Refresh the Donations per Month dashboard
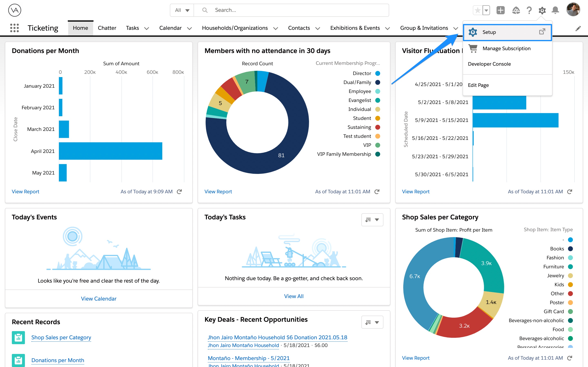Viewport: 588px width, 367px height. click(x=179, y=191)
